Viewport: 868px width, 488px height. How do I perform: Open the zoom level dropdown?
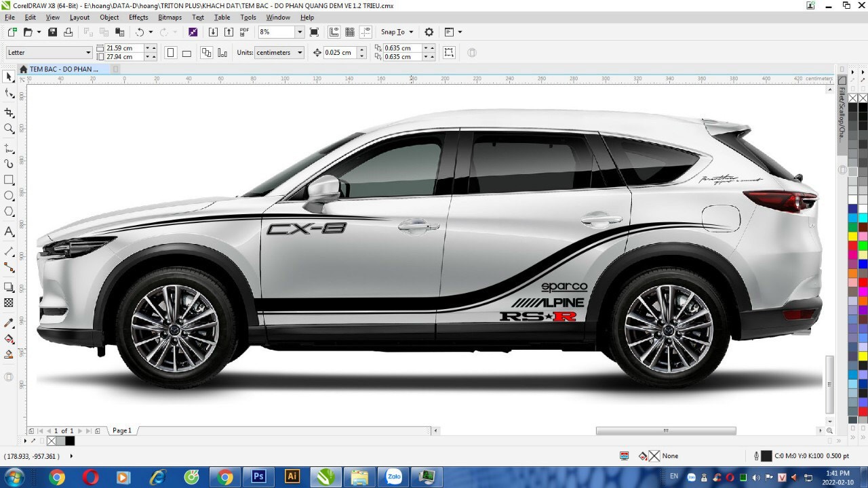coord(300,32)
